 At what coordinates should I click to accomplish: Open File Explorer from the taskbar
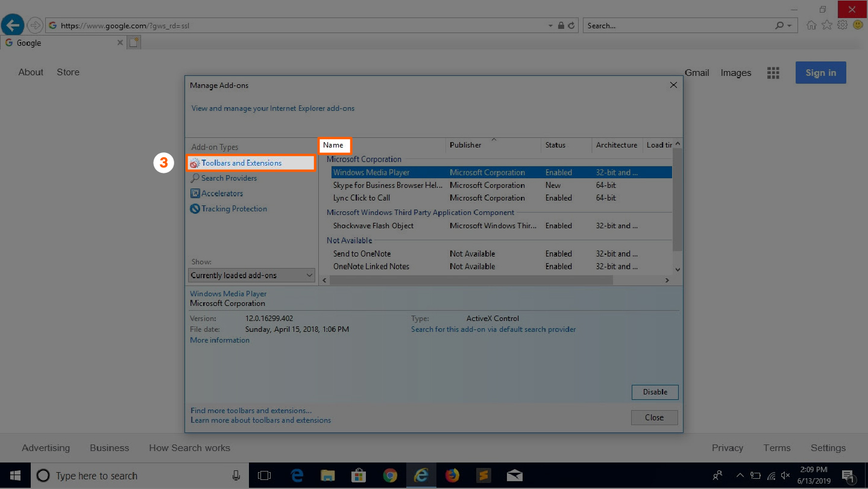pyautogui.click(x=327, y=476)
